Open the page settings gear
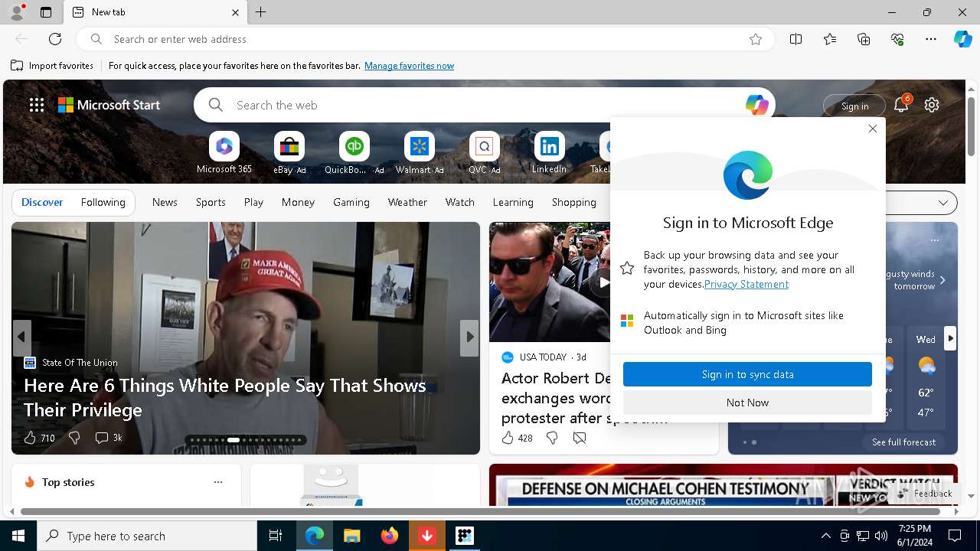Screen dimensions: 980x551 (932, 105)
